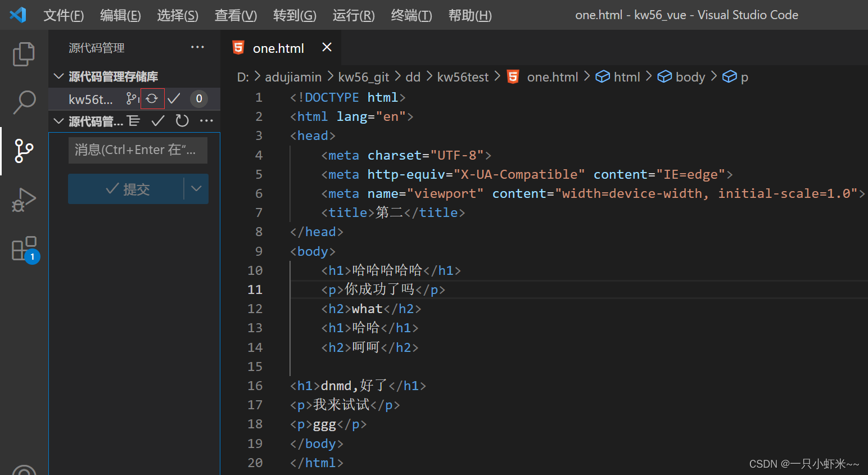Collapse the 源代码管理存储库 section
The height and width of the screenshot is (475, 868).
(x=58, y=76)
